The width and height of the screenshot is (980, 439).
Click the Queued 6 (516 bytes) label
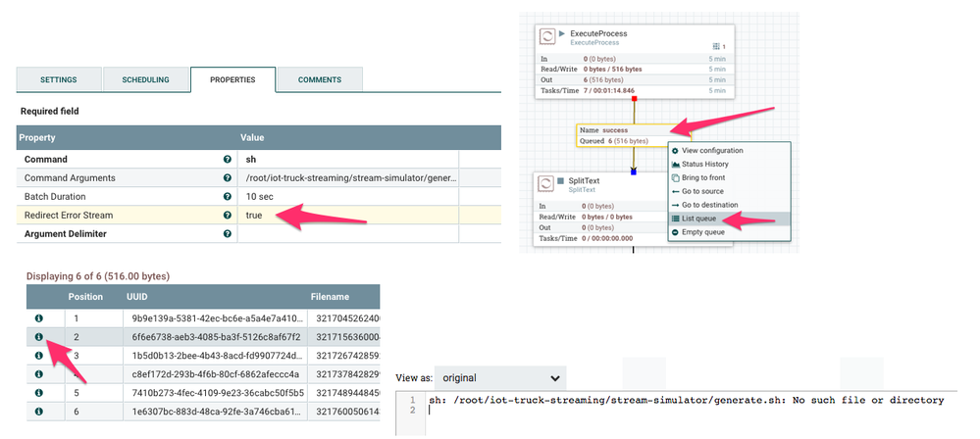(614, 141)
